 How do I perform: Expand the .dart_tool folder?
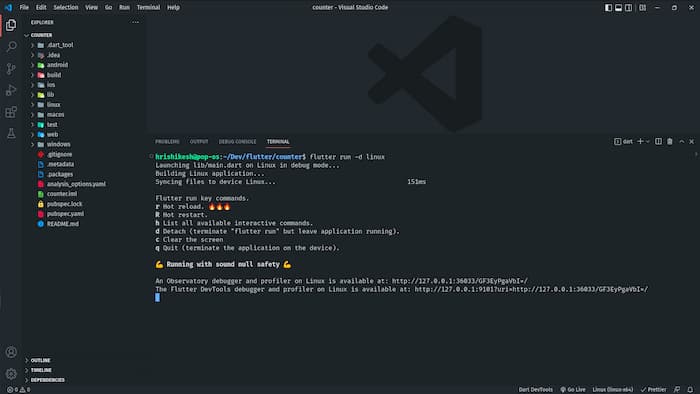coord(60,45)
